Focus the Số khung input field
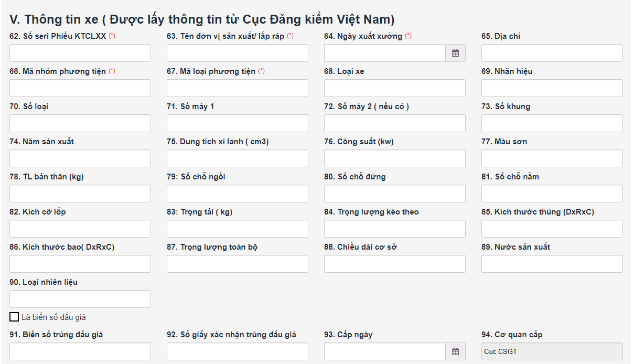Image resolution: width=634 pixels, height=364 pixels. pos(552,123)
